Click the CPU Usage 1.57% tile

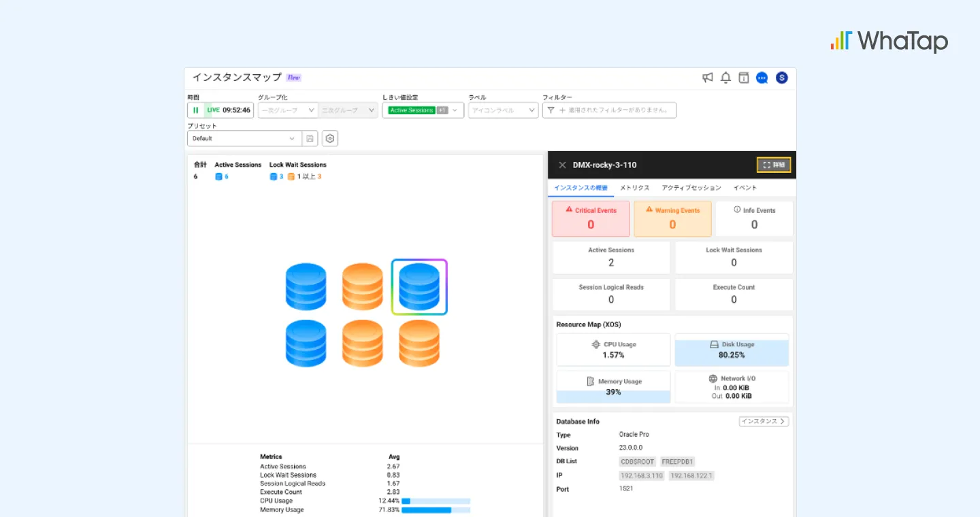pyautogui.click(x=613, y=350)
